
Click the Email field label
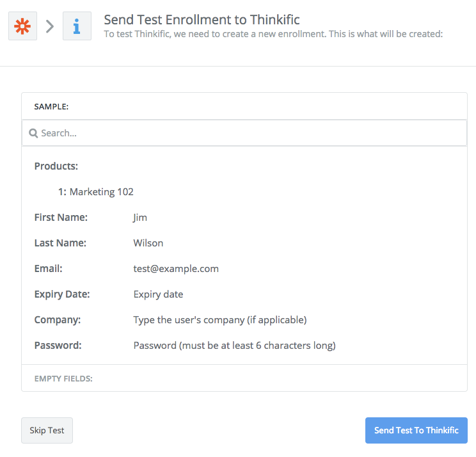pos(48,269)
